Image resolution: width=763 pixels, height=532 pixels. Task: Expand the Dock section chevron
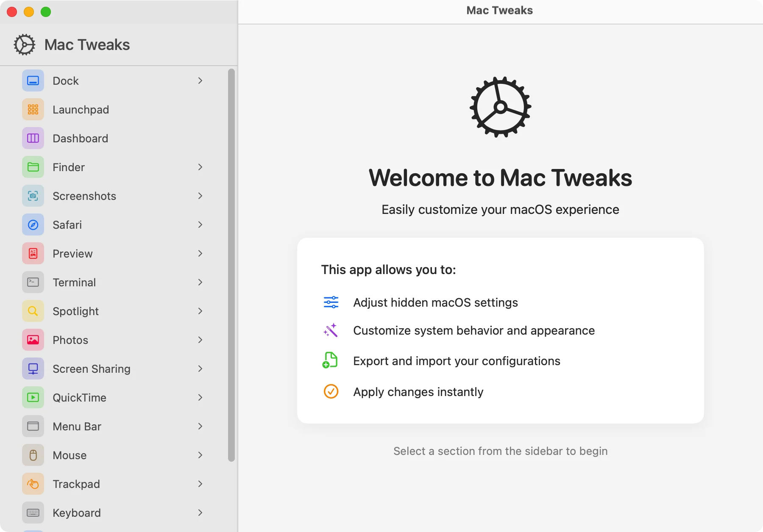click(x=200, y=80)
